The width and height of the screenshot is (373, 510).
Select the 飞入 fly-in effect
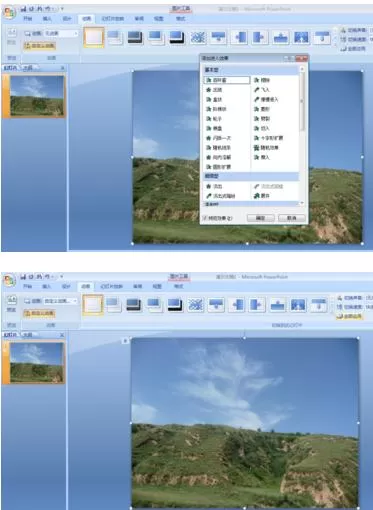pyautogui.click(x=262, y=90)
